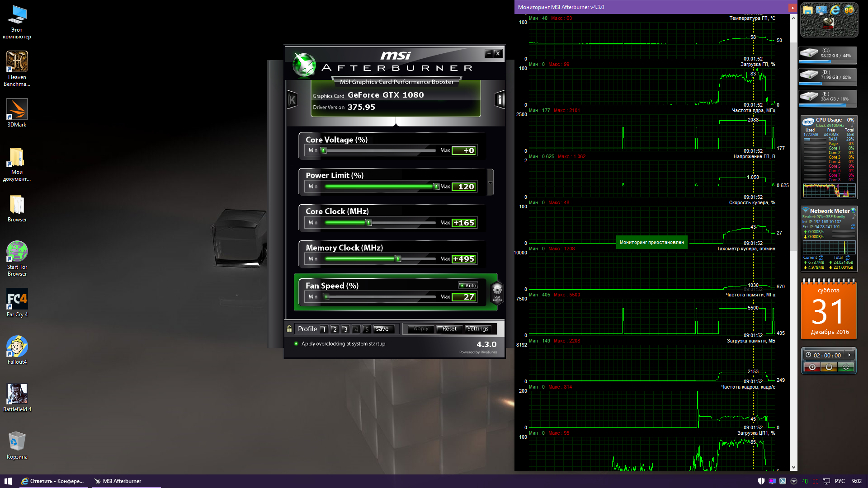The height and width of the screenshot is (488, 868).
Task: Select profile slot 1
Action: coord(324,329)
